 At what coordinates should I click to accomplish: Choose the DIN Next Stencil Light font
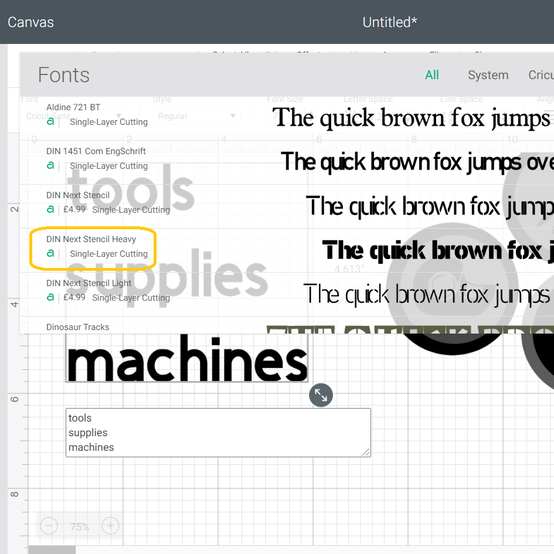[x=89, y=283]
